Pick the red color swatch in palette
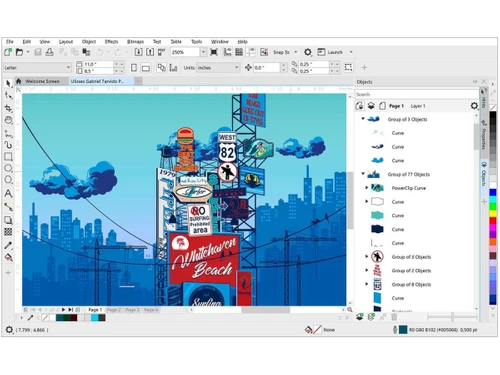This screenshot has height=375, width=500. click(x=492, y=220)
